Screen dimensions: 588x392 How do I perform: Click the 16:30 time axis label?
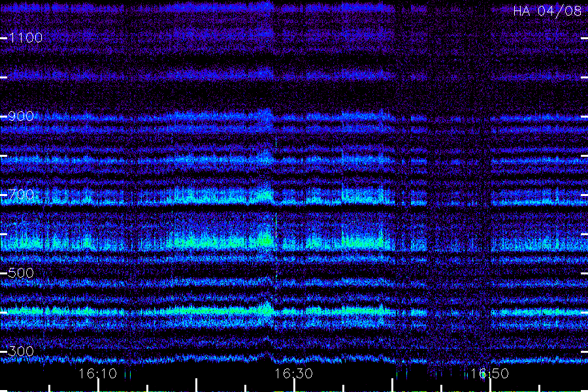293,373
